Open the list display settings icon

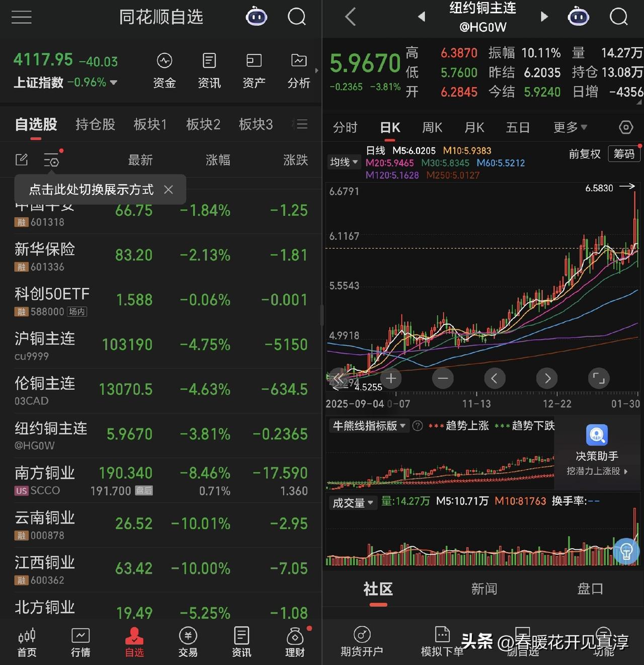pos(52,160)
